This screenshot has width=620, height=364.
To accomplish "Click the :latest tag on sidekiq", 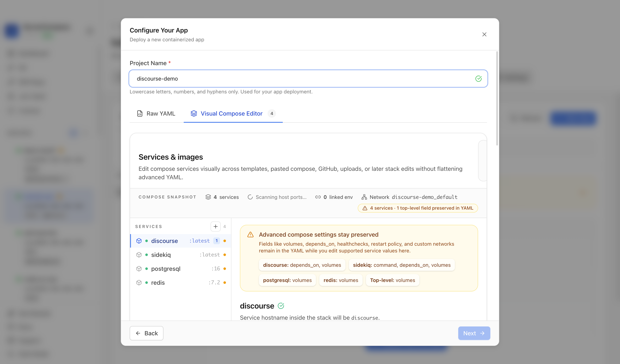I will point(209,255).
